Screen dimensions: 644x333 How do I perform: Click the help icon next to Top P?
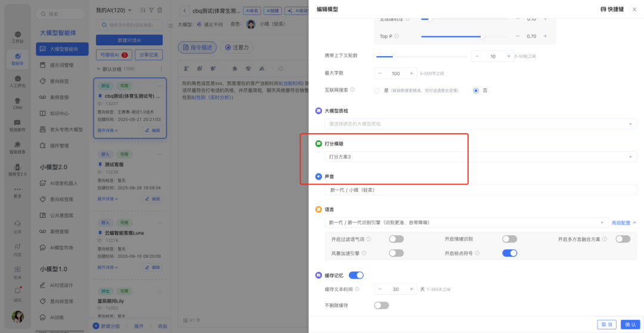coord(397,36)
